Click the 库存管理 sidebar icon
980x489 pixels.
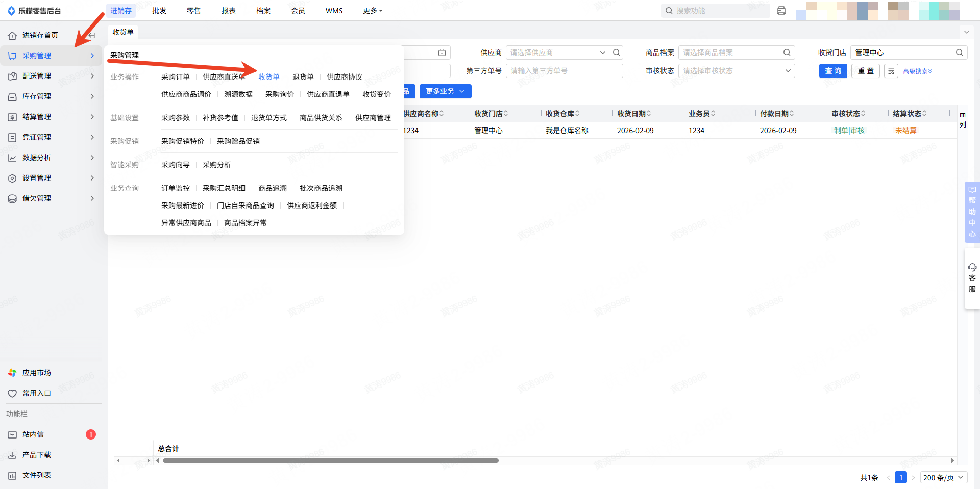coord(12,96)
